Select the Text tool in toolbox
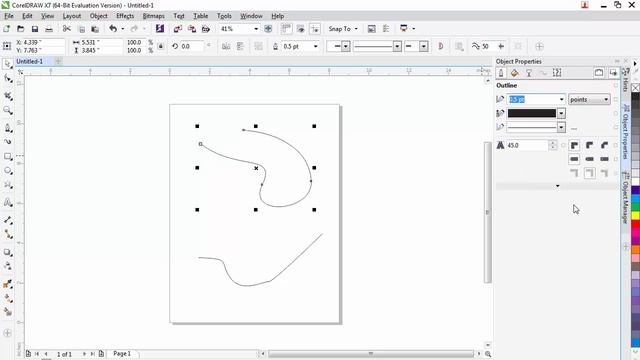 click(x=7, y=202)
